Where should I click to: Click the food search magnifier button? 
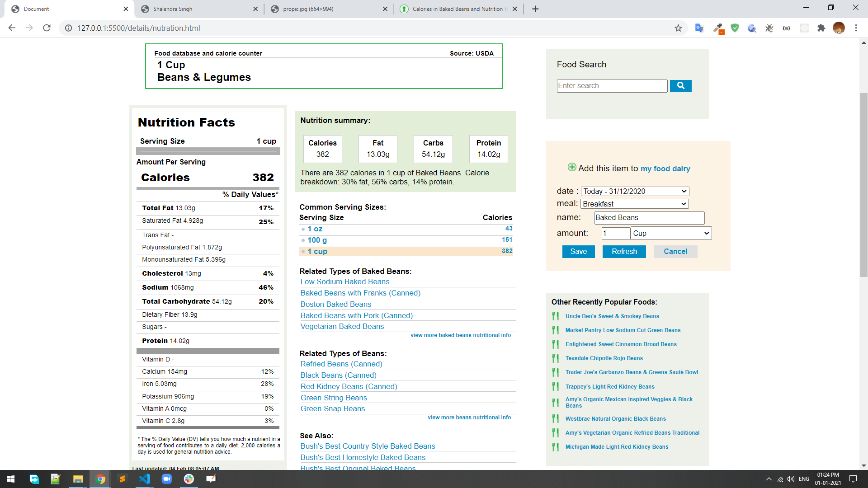point(680,86)
